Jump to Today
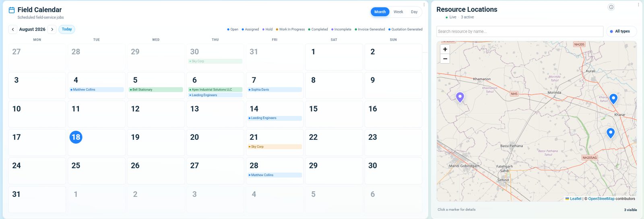644x219 pixels. 67,29
